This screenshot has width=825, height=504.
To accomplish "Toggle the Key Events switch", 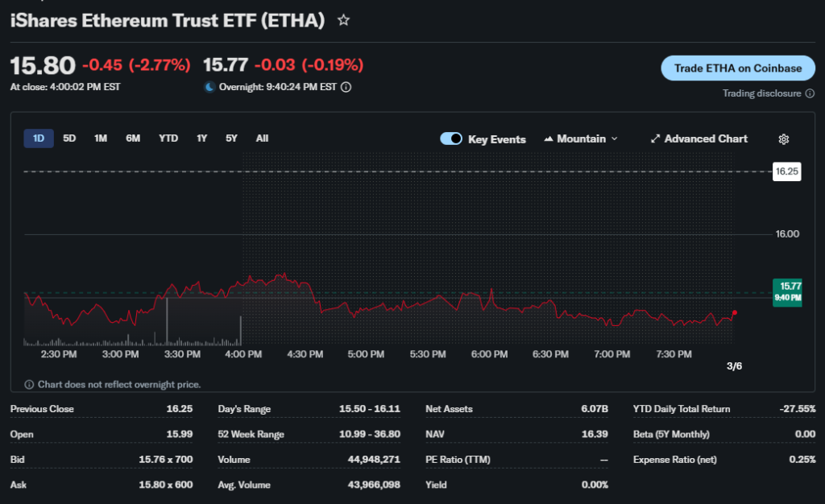I will pos(450,139).
